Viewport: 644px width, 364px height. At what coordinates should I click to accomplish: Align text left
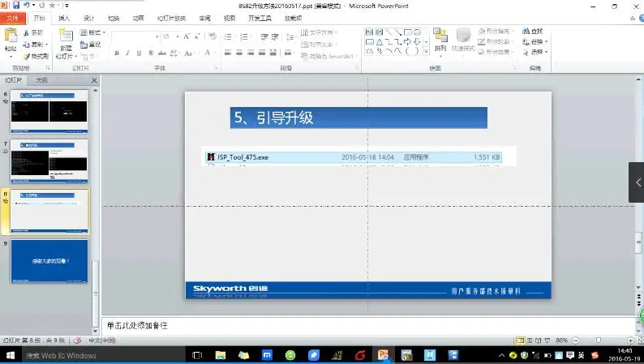228,53
